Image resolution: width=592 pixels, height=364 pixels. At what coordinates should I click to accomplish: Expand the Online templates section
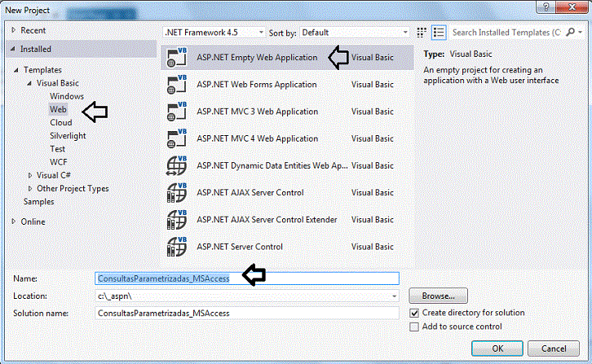tap(14, 221)
